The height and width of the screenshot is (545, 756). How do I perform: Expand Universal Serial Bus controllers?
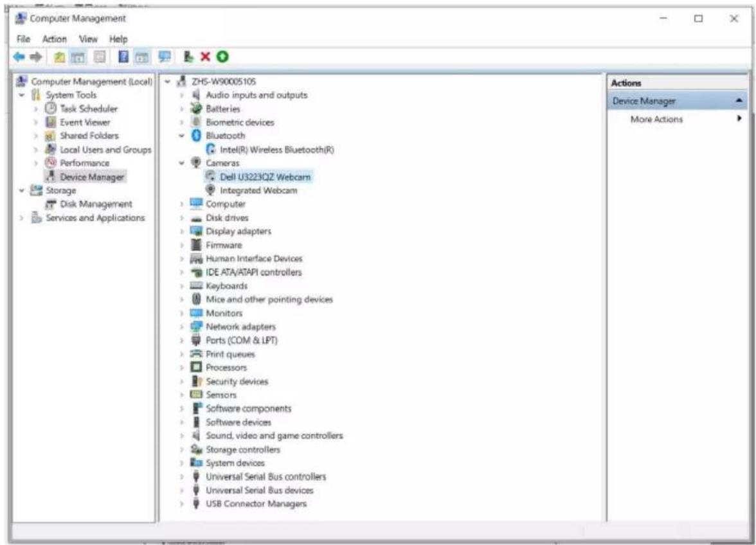tap(182, 477)
